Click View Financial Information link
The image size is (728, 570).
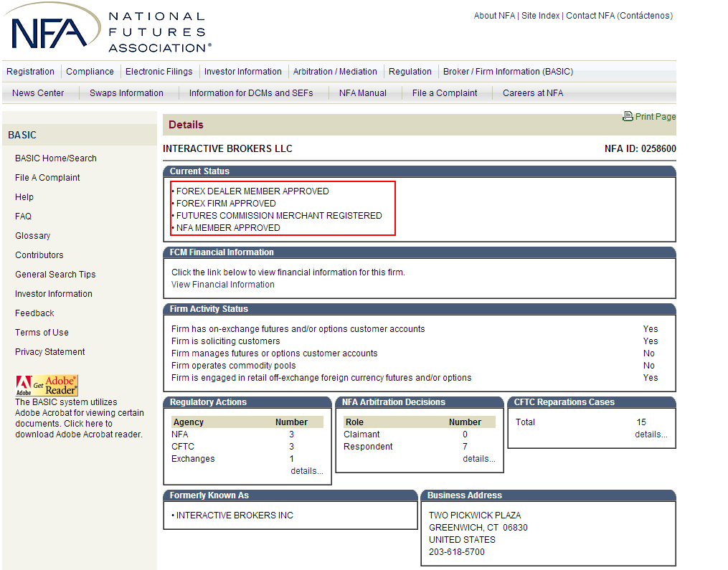click(x=223, y=285)
